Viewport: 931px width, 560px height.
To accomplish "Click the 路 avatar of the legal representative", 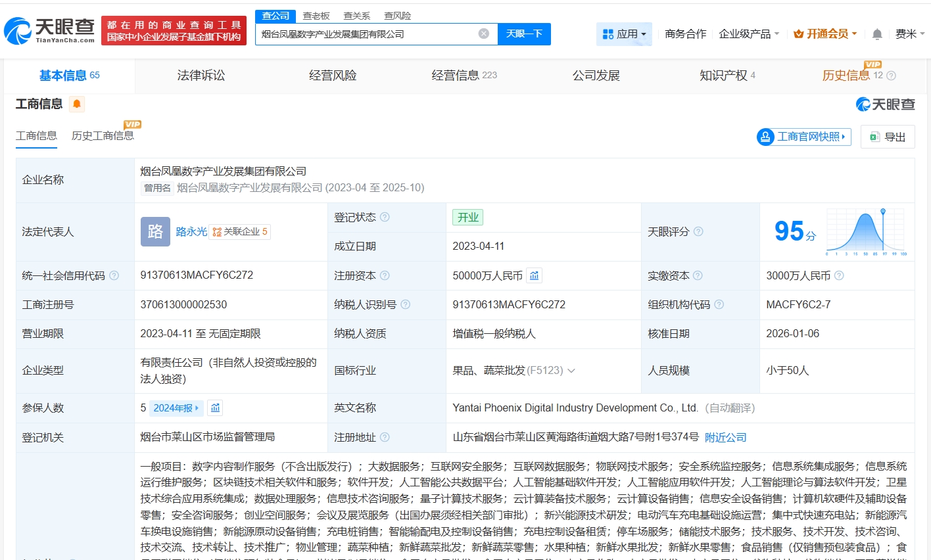I will pos(155,231).
